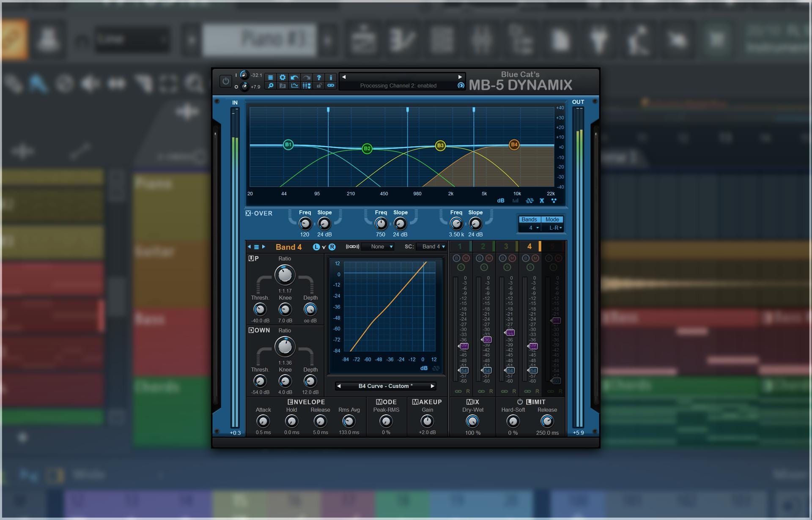The width and height of the screenshot is (812, 520).
Task: Select band 3 tab
Action: tap(507, 246)
